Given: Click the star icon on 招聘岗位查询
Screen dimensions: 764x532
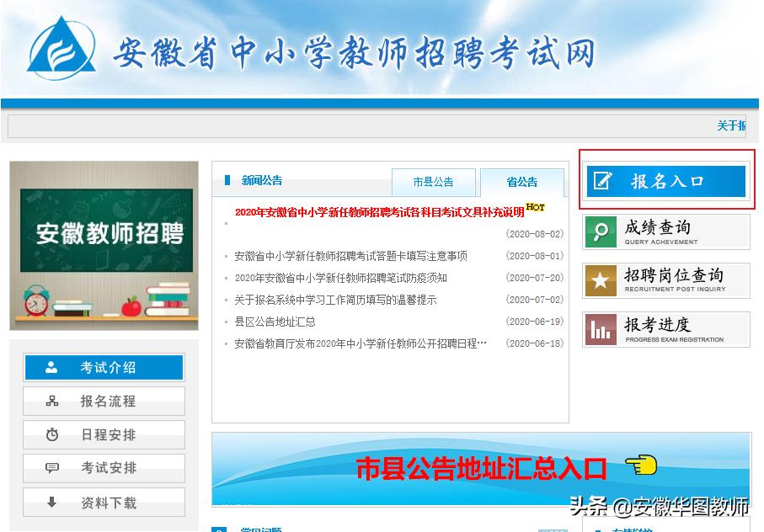Looking at the screenshot, I should click(600, 281).
